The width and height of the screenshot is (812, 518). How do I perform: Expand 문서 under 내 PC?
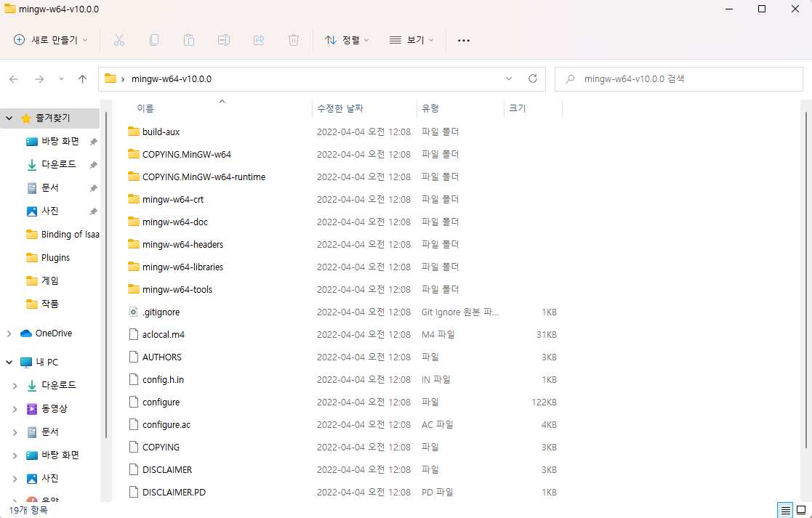tap(15, 432)
